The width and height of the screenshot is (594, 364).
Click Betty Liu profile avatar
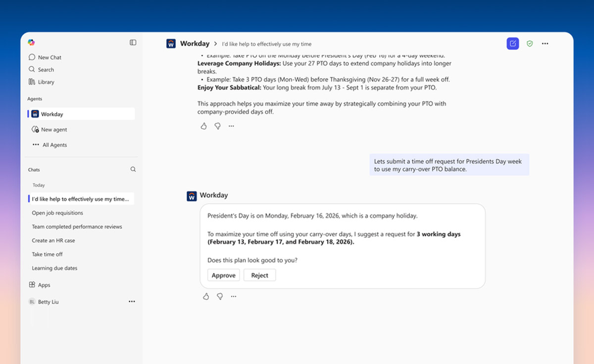pos(32,302)
